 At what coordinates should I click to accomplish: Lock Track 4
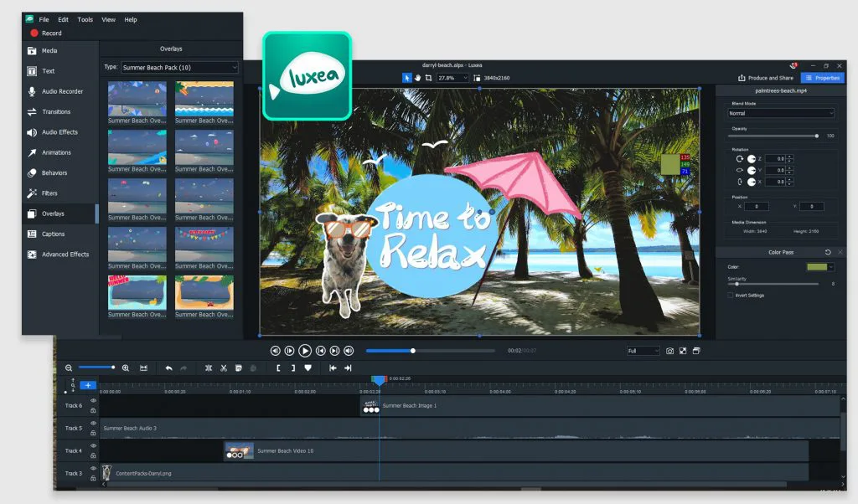(94, 455)
